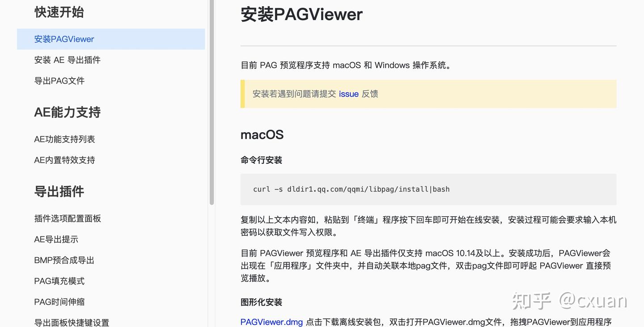
Task: Select the curl install command text
Action: coord(351,189)
